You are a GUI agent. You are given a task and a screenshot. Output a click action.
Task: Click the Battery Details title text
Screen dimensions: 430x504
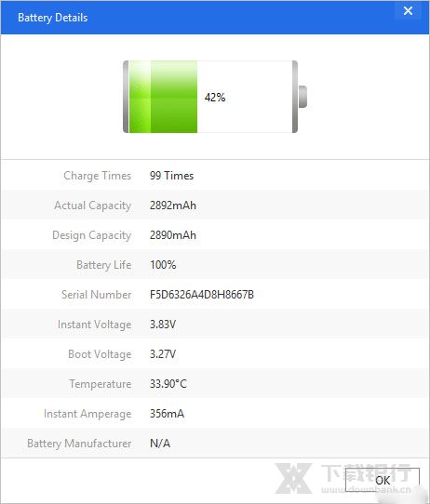click(x=53, y=18)
